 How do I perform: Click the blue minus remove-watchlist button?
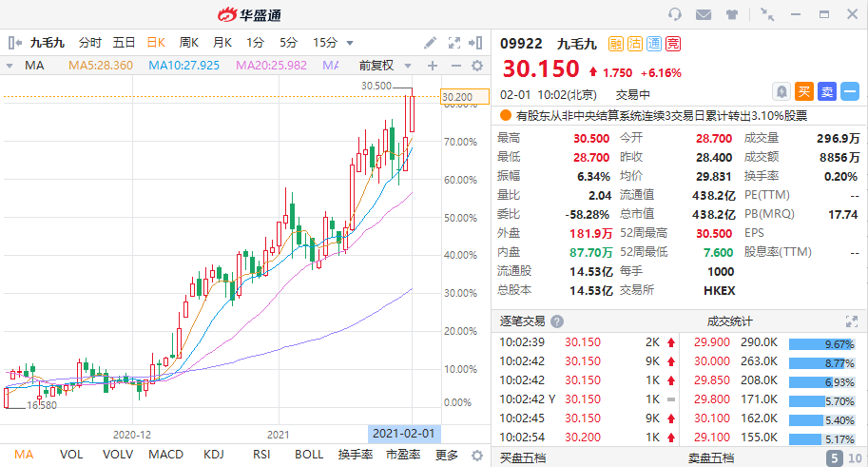click(x=850, y=91)
